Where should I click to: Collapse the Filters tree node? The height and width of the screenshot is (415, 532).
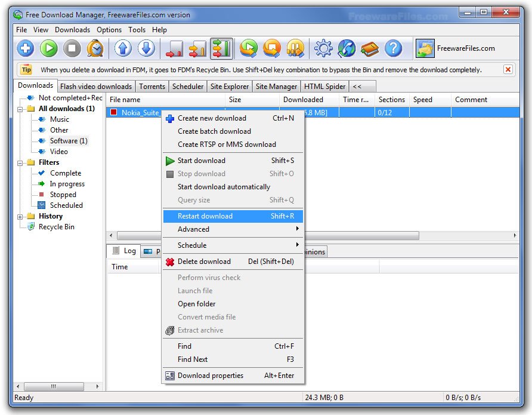pyautogui.click(x=20, y=163)
